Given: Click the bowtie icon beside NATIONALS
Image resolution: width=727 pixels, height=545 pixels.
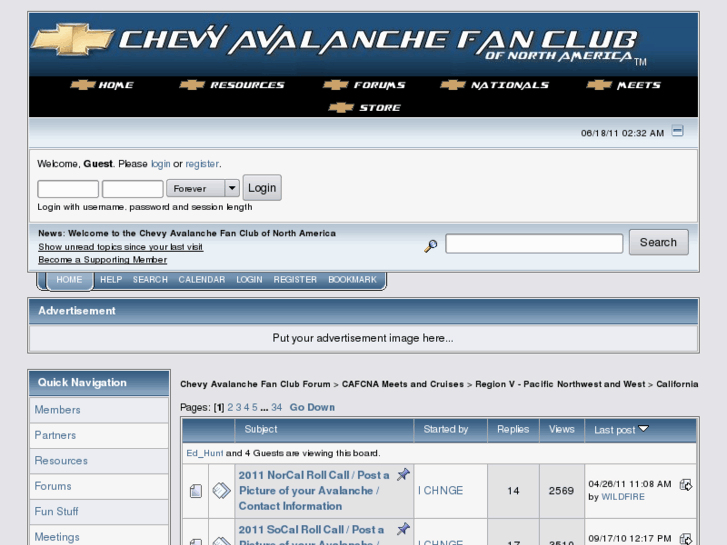Looking at the screenshot, I should click(453, 85).
